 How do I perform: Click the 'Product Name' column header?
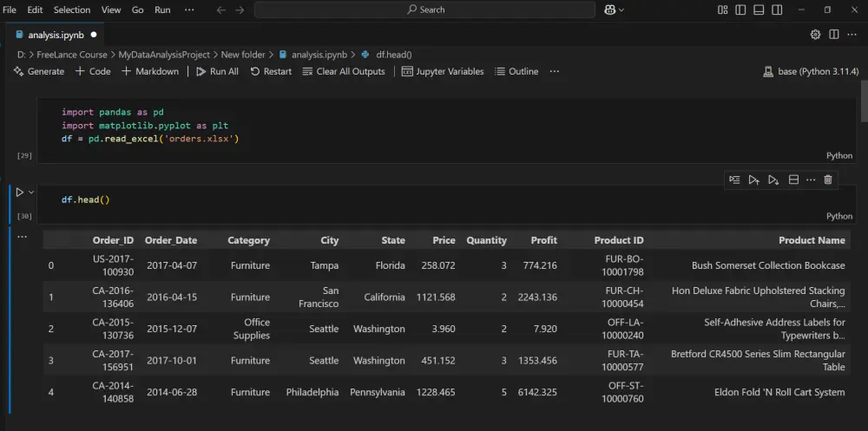(x=812, y=240)
